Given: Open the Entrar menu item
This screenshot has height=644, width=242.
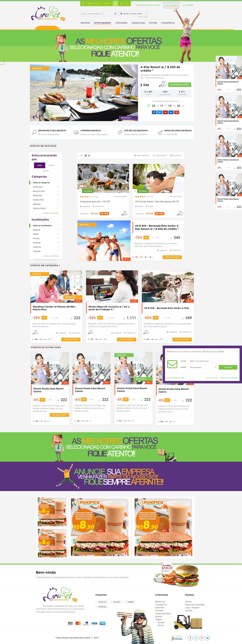Looking at the screenshot, I should 153,23.
